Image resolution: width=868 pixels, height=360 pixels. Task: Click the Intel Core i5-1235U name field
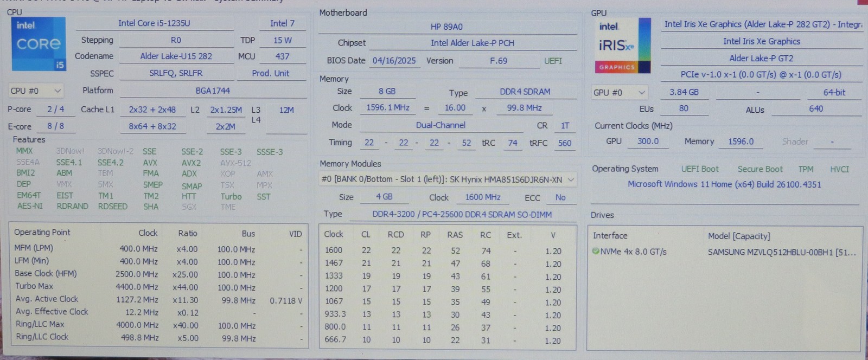pos(155,23)
